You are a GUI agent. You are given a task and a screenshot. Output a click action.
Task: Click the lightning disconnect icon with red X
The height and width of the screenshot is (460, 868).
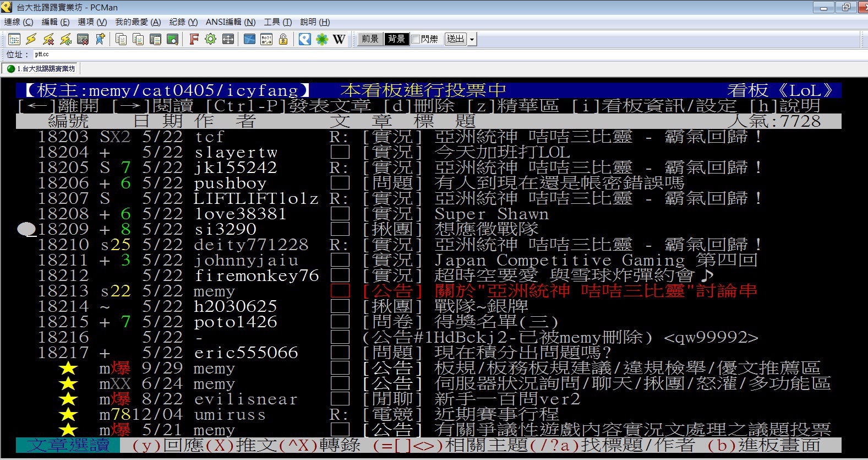tap(48, 39)
